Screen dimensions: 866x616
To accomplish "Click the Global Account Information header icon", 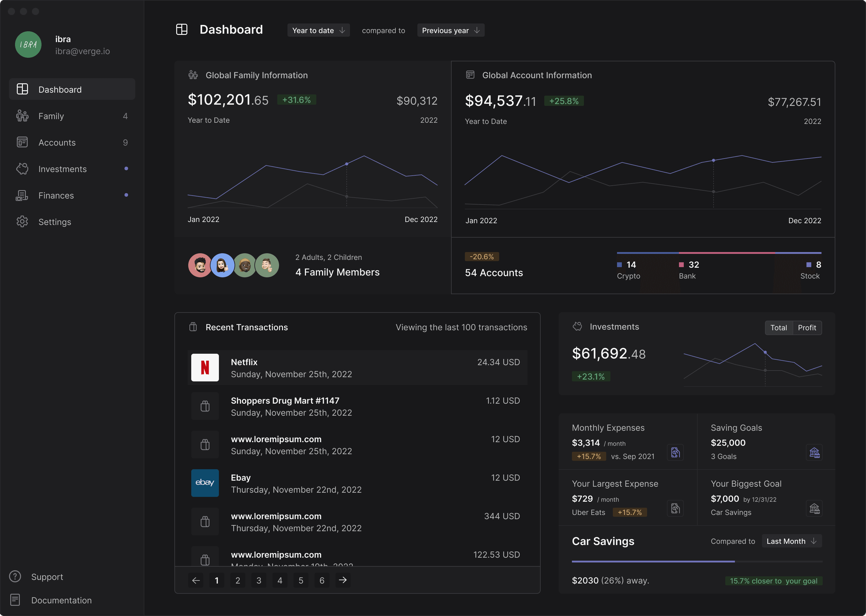I will [470, 75].
